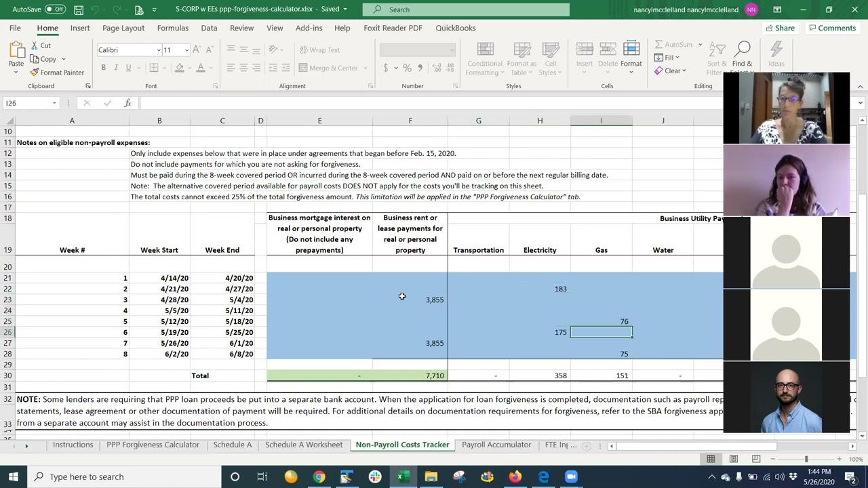This screenshot has width=868, height=488.
Task: Open File Explorer folder in taskbar
Action: (x=431, y=476)
